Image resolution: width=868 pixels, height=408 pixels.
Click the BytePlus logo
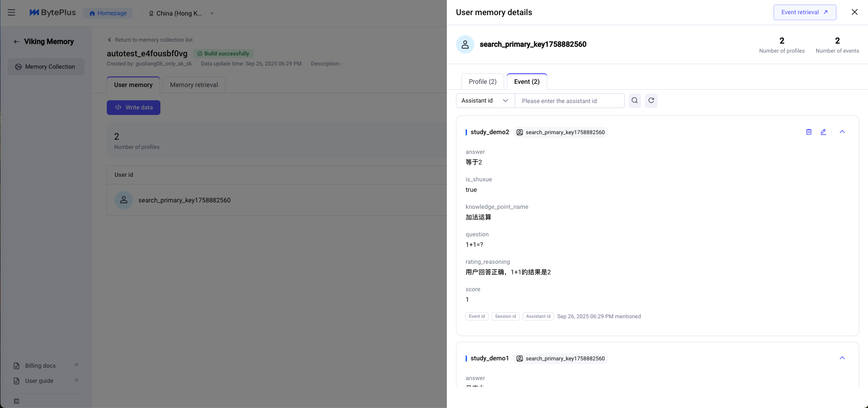(53, 13)
